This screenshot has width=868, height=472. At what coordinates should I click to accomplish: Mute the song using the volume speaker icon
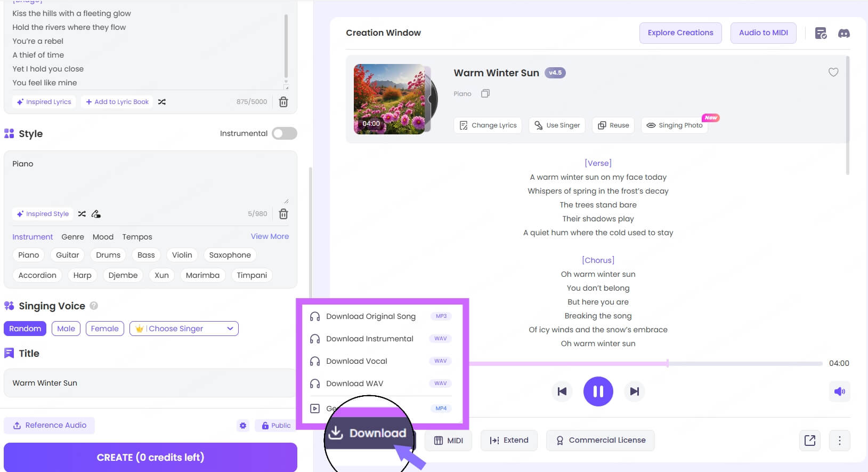point(840,391)
